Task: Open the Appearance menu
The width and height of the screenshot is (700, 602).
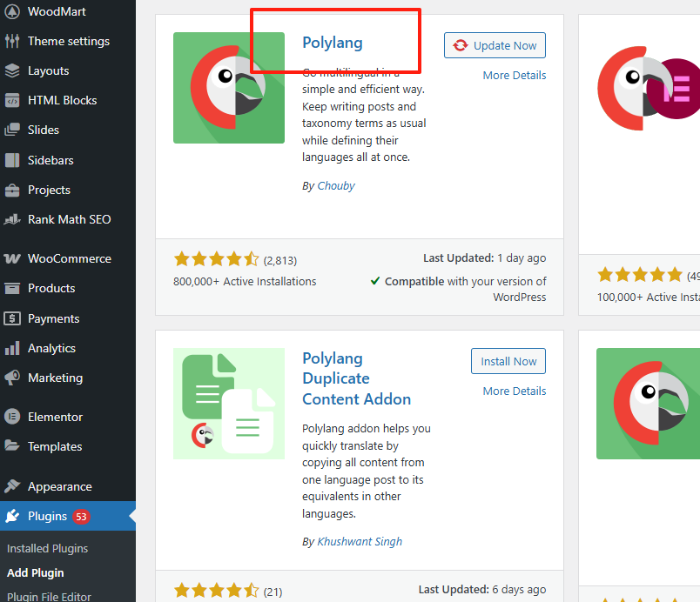Action: tap(59, 486)
